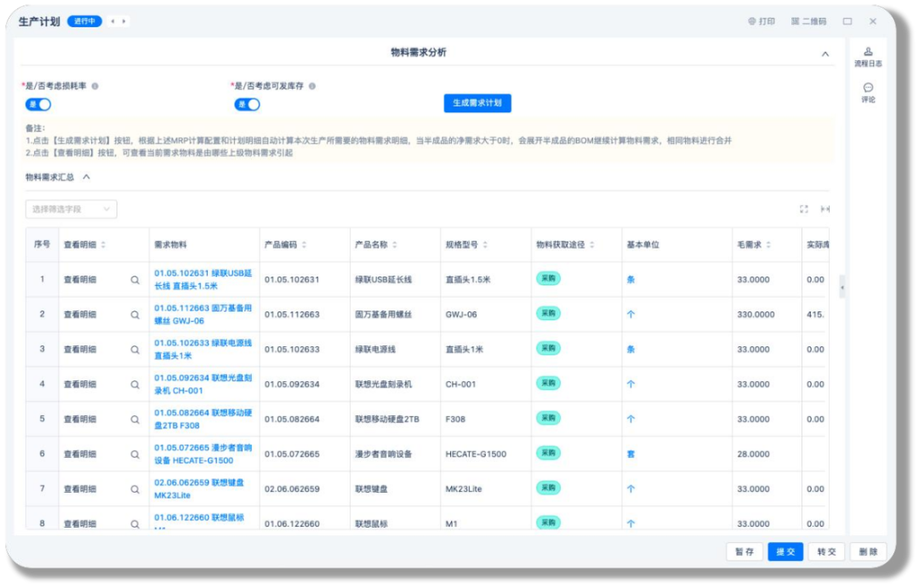
Task: Sort by 产品编码 column header
Action: click(x=285, y=245)
